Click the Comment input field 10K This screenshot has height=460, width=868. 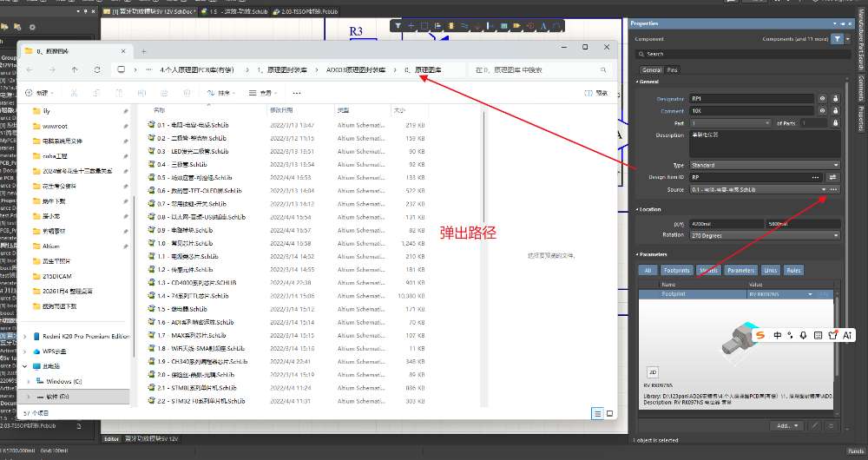point(752,111)
